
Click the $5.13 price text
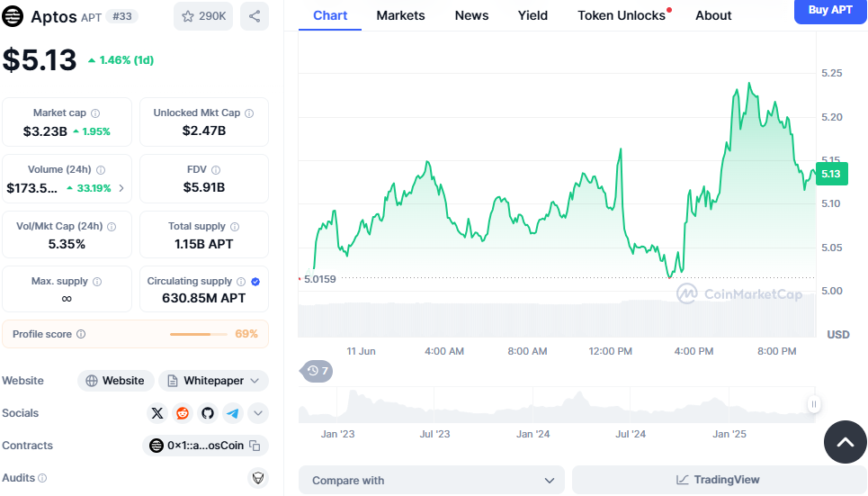40,59
